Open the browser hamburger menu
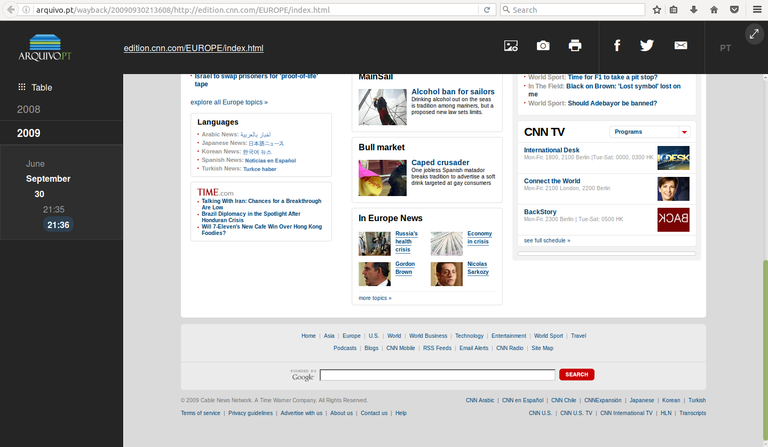Viewport: 768px width, 447px height. pyautogui.click(x=757, y=10)
